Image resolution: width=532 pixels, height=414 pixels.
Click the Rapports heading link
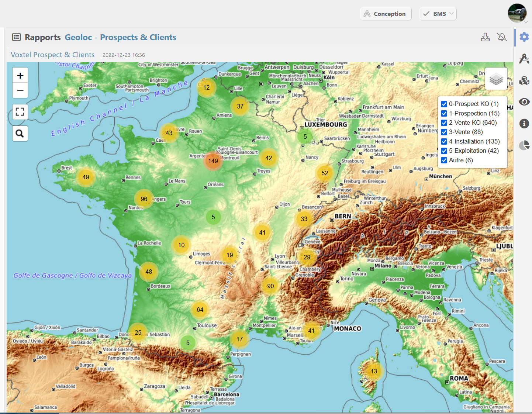point(42,37)
